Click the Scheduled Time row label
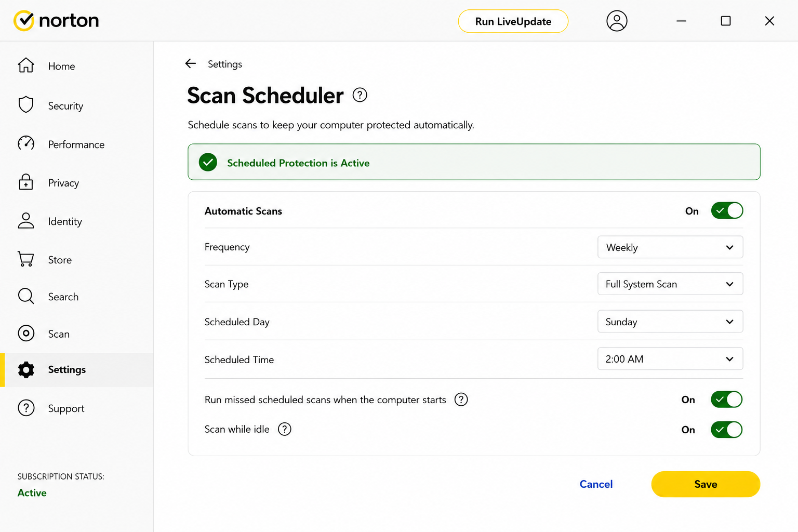 [x=239, y=360]
